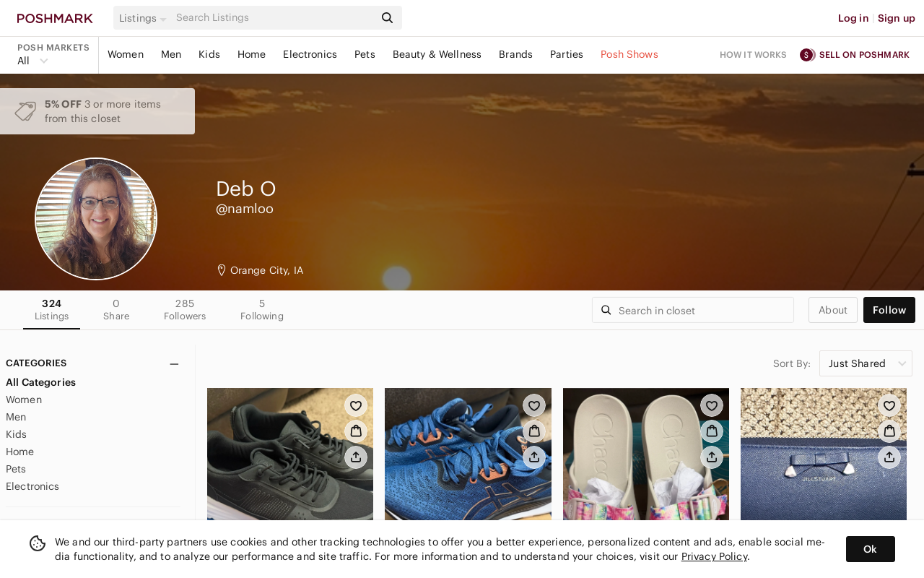The width and height of the screenshot is (924, 578).
Task: Select the 324 Listings tab
Action: pos(52,310)
